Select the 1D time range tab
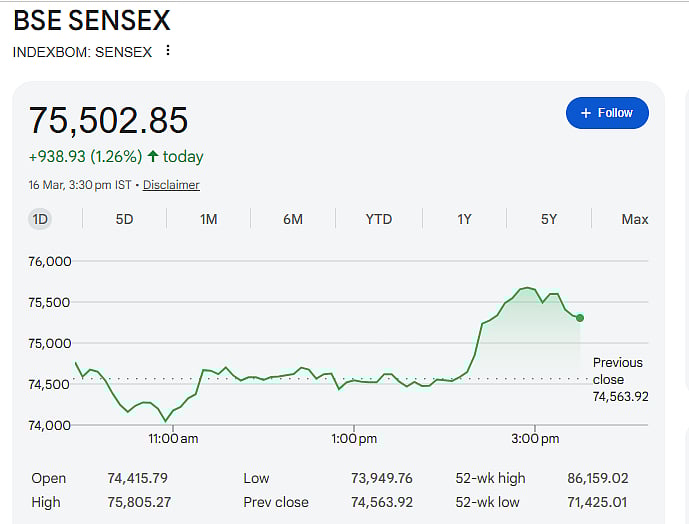Viewport: 689px width, 524px height. [40, 219]
